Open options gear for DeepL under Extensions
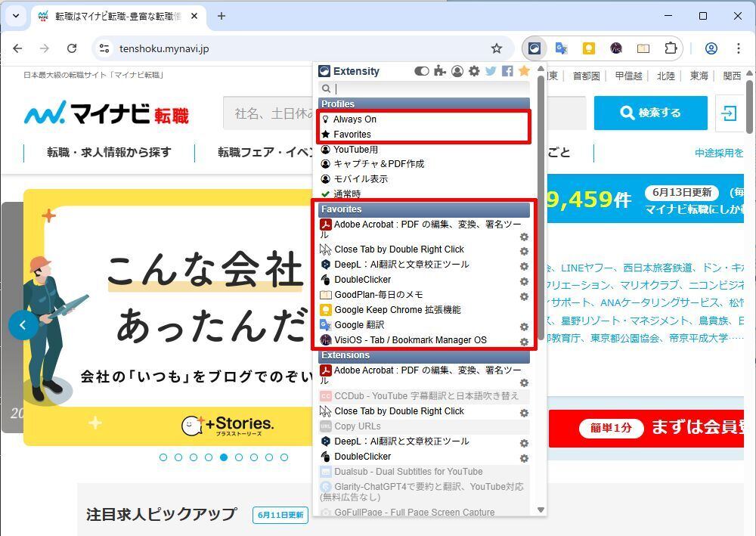This screenshot has width=756, height=536. click(524, 443)
